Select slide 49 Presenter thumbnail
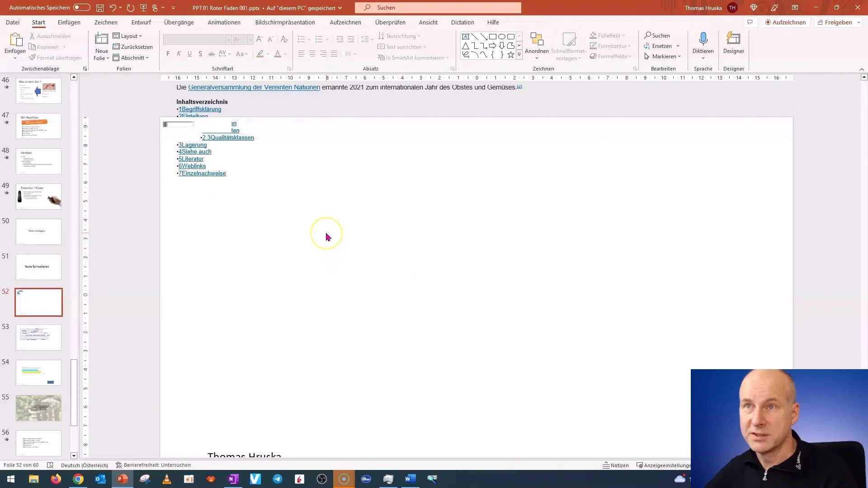 (38, 197)
